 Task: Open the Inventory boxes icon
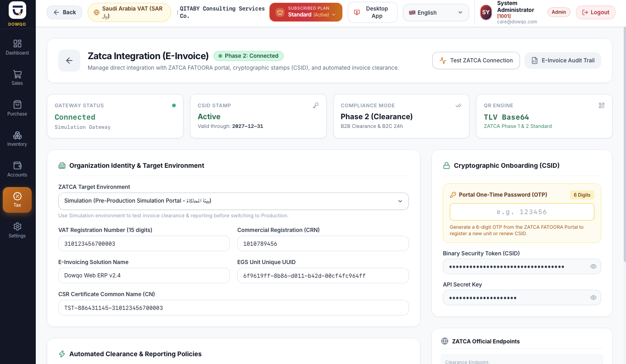click(x=17, y=135)
